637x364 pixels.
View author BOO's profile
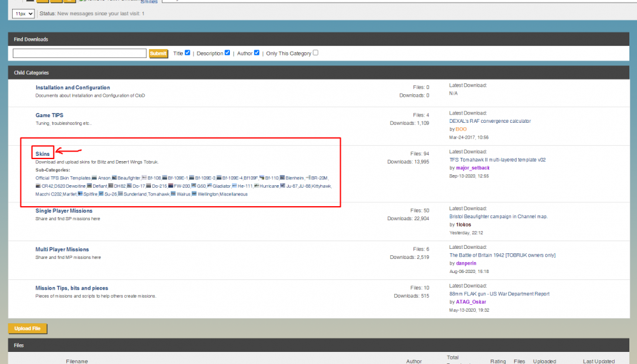461,129
